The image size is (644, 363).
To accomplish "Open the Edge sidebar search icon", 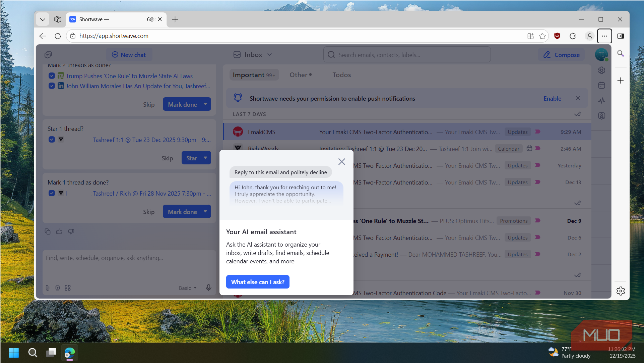I will [621, 54].
